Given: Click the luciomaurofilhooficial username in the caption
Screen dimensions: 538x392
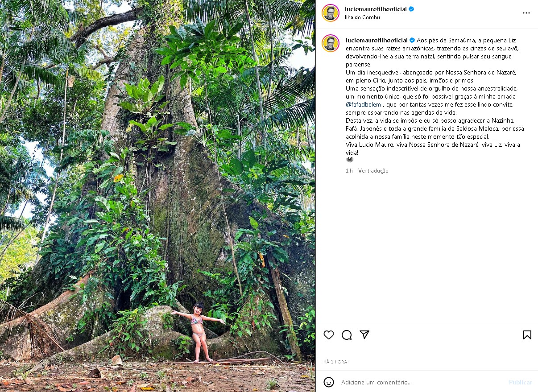Looking at the screenshot, I should 377,40.
